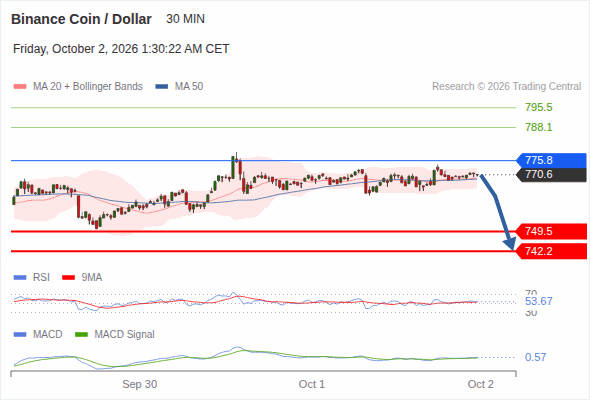590x400 pixels.
Task: Click the '30 MIN' timeframe label
Action: click(x=186, y=19)
